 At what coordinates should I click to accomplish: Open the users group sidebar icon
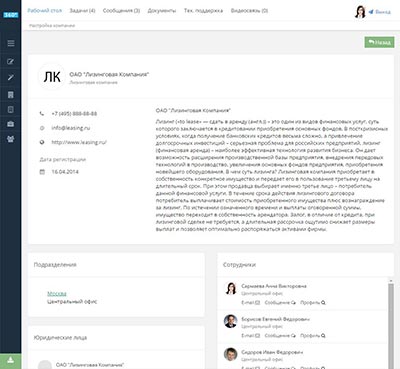click(x=11, y=139)
